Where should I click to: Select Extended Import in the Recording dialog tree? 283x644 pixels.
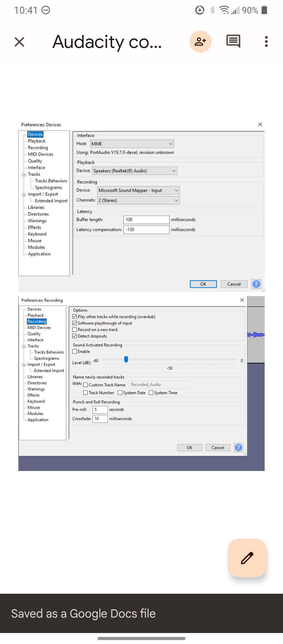49,371
